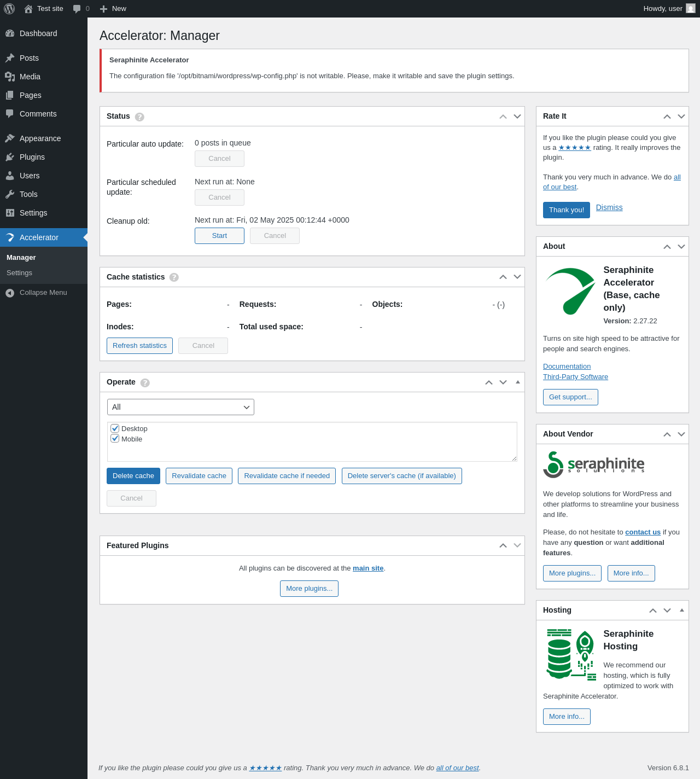The height and width of the screenshot is (779, 700).
Task: Click the Refresh statistics button
Action: 139,346
